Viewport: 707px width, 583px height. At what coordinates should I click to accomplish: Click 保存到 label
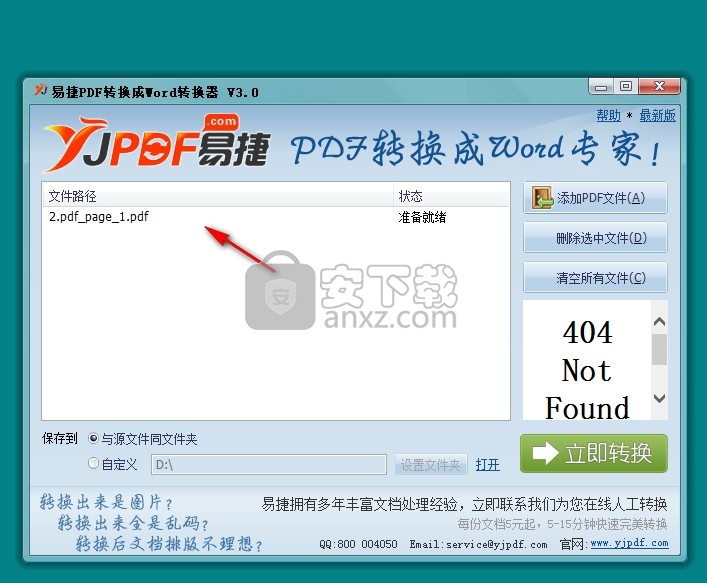pyautogui.click(x=60, y=438)
